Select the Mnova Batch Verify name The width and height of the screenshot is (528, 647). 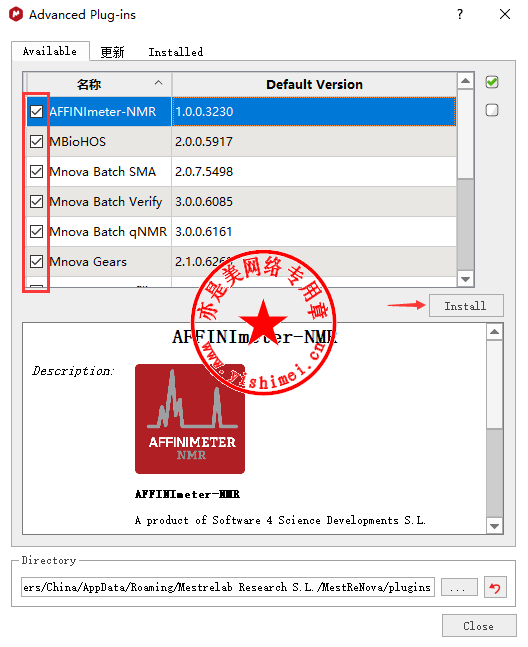(x=106, y=202)
